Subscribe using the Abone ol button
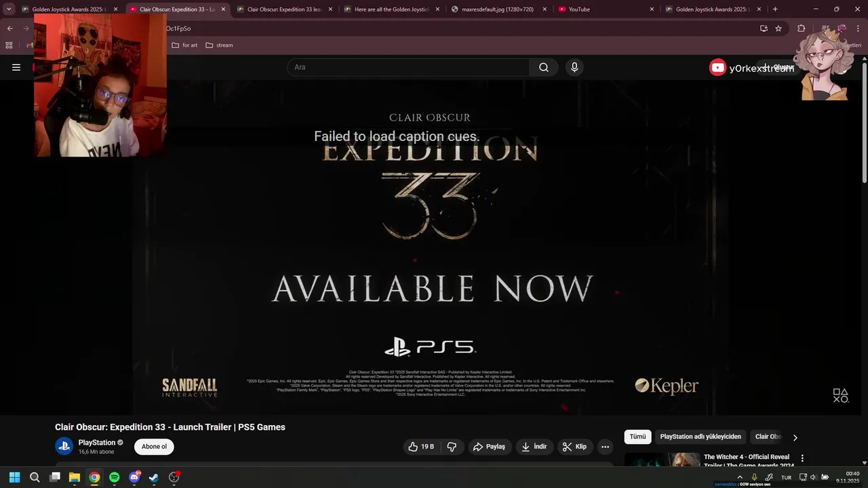 (154, 447)
